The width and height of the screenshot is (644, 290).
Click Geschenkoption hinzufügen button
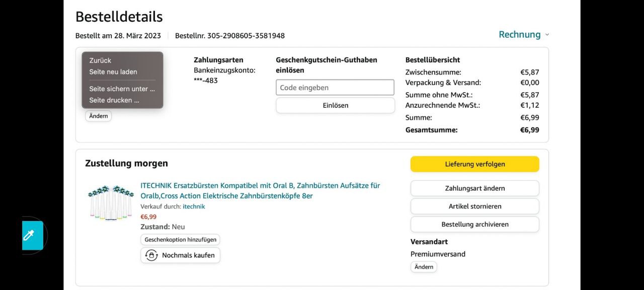(180, 240)
